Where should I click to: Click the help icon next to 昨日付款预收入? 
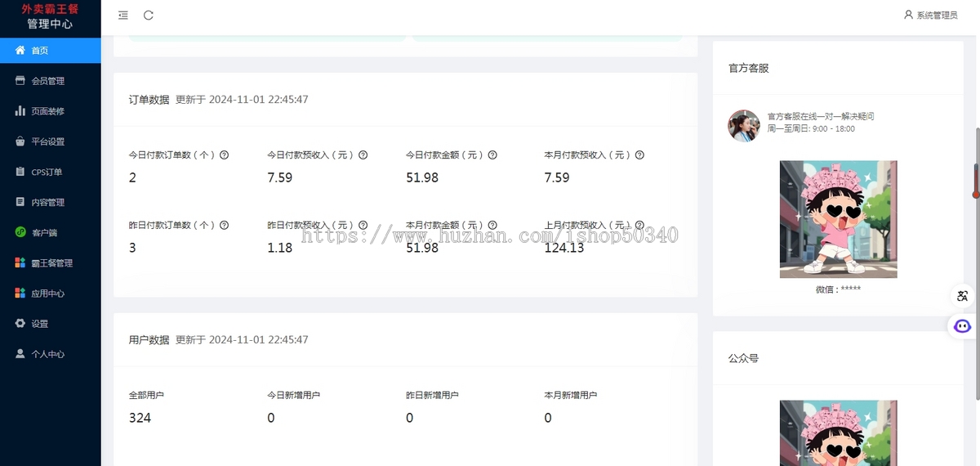(x=363, y=225)
